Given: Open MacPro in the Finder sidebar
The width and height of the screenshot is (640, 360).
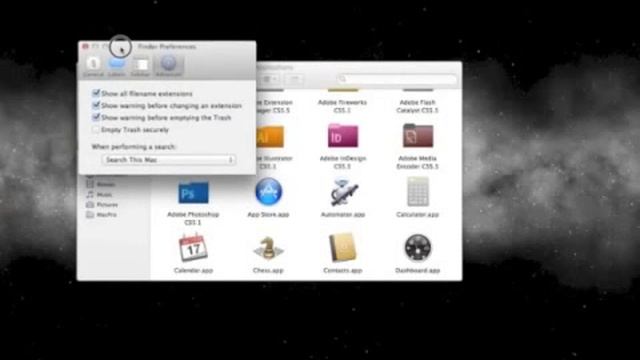Looking at the screenshot, I should click(x=102, y=214).
